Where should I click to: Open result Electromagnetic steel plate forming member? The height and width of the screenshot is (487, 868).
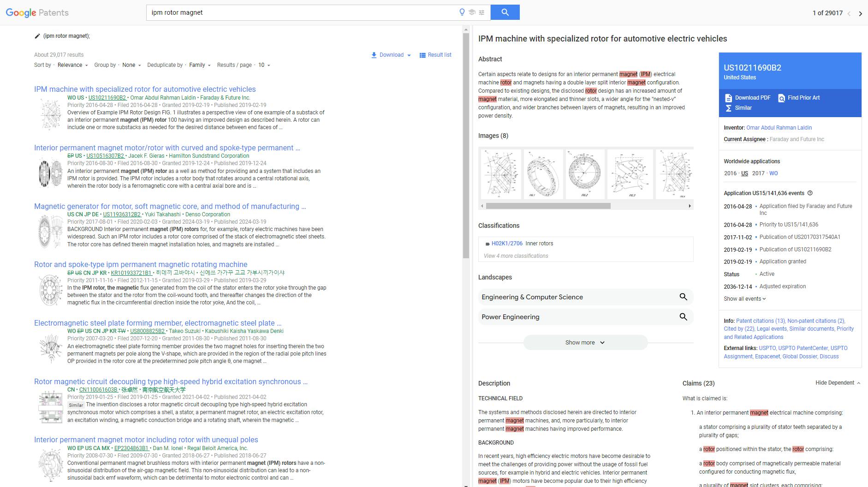(158, 323)
